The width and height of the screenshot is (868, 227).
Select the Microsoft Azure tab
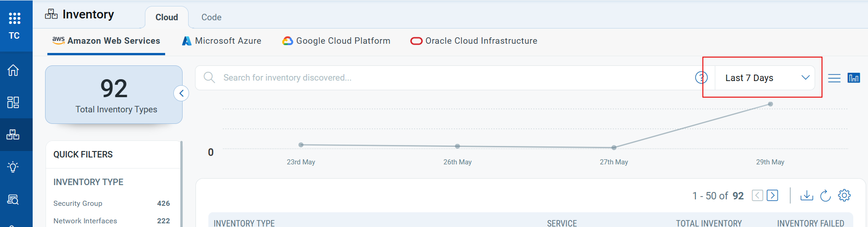(x=222, y=41)
